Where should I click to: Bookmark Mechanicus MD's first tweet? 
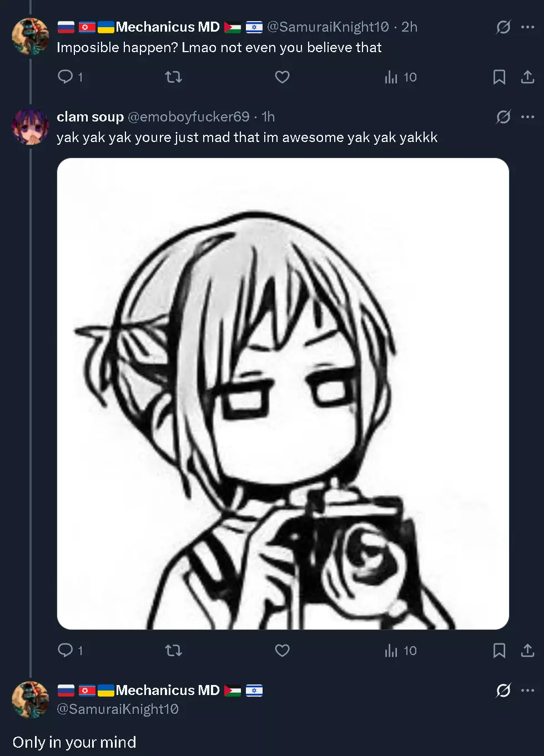click(499, 77)
